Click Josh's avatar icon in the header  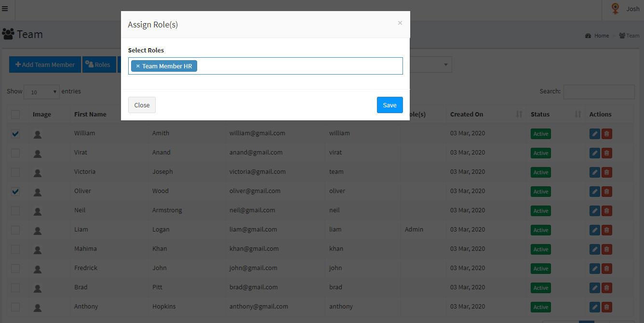pos(616,9)
